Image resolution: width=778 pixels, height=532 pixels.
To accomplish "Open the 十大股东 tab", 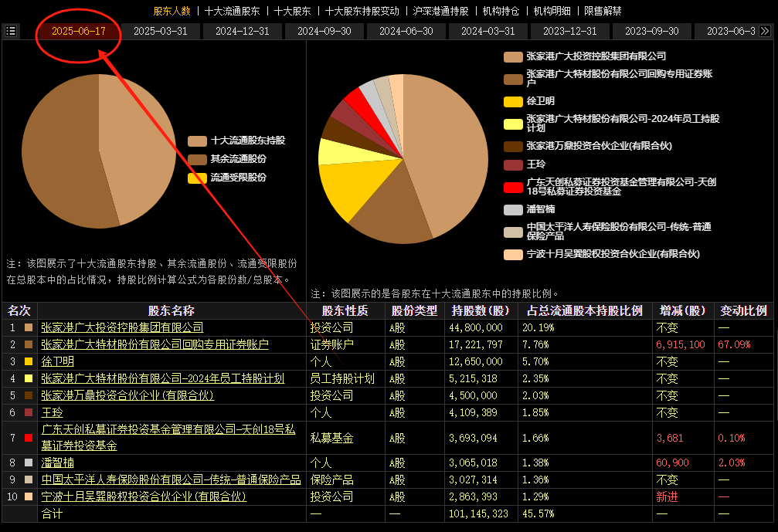I will [292, 11].
